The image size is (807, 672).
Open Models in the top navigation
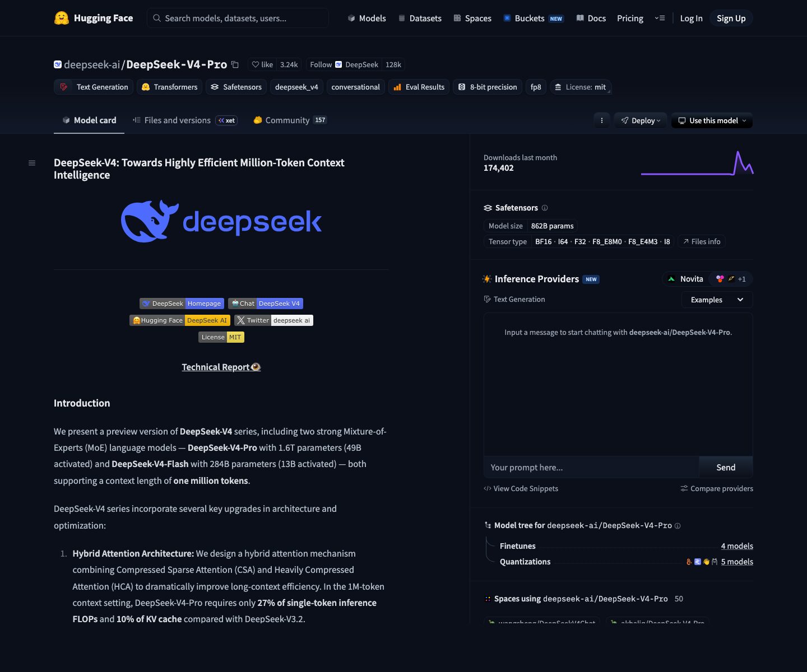point(367,18)
